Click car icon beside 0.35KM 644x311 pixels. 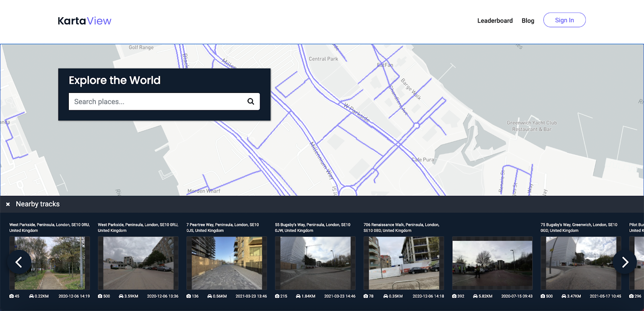coord(386,296)
